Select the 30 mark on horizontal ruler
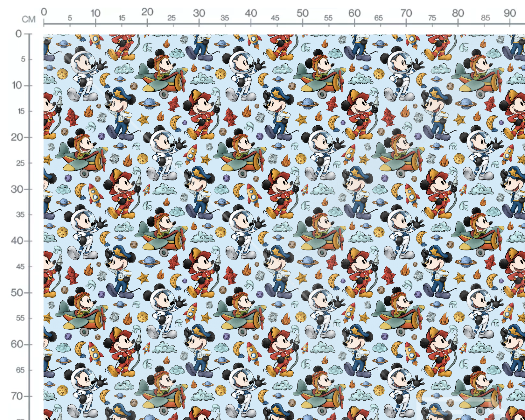The image size is (525, 420). pos(199,13)
